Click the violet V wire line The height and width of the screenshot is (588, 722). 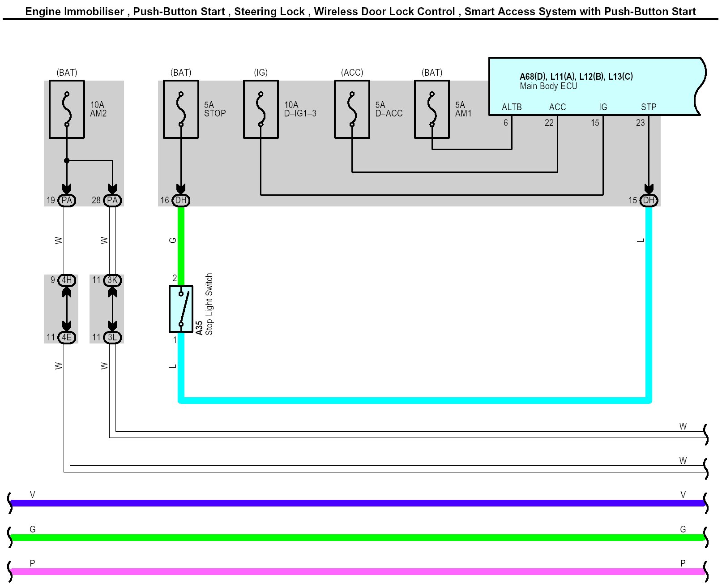[358, 503]
